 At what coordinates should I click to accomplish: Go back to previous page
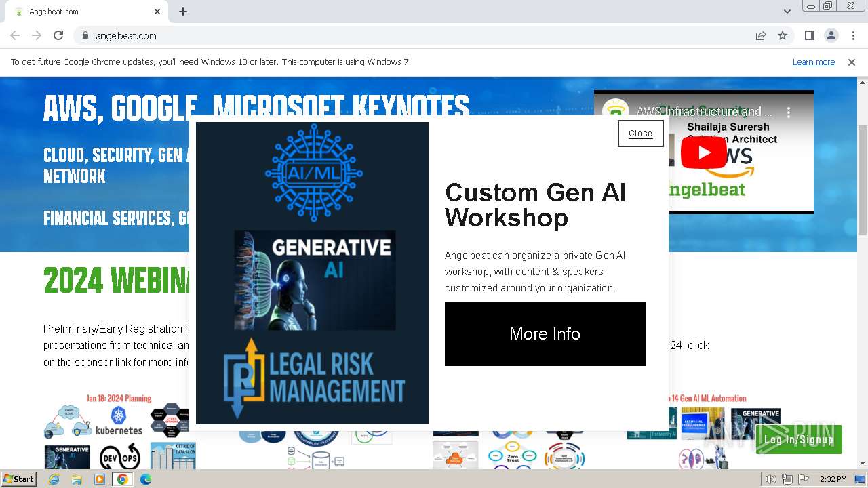[15, 35]
